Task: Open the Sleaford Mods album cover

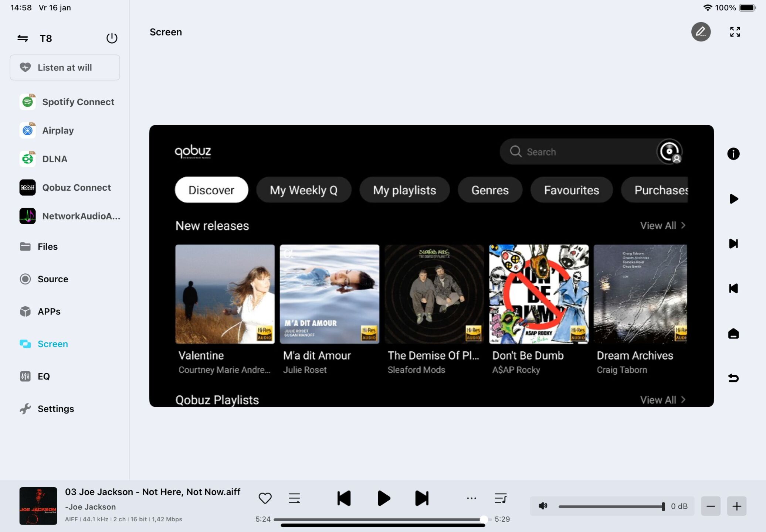Action: pos(434,294)
